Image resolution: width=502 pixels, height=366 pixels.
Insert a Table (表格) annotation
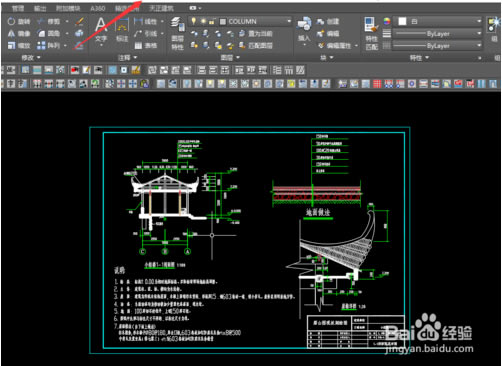tap(145, 45)
